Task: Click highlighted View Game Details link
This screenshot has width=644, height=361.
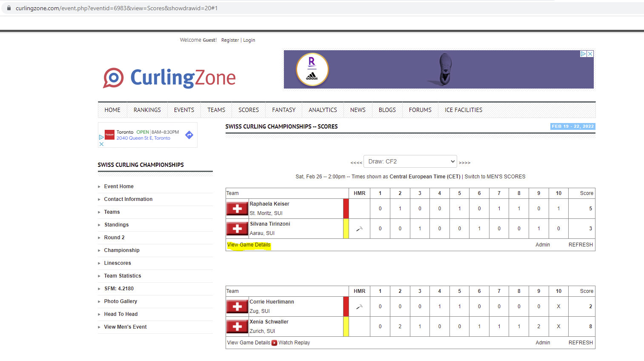Action: (249, 245)
